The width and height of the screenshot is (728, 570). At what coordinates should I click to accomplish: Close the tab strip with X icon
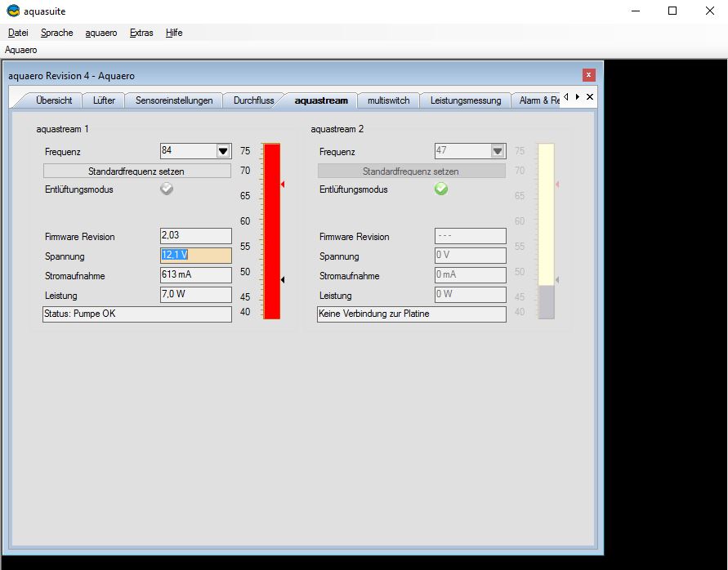[x=590, y=96]
